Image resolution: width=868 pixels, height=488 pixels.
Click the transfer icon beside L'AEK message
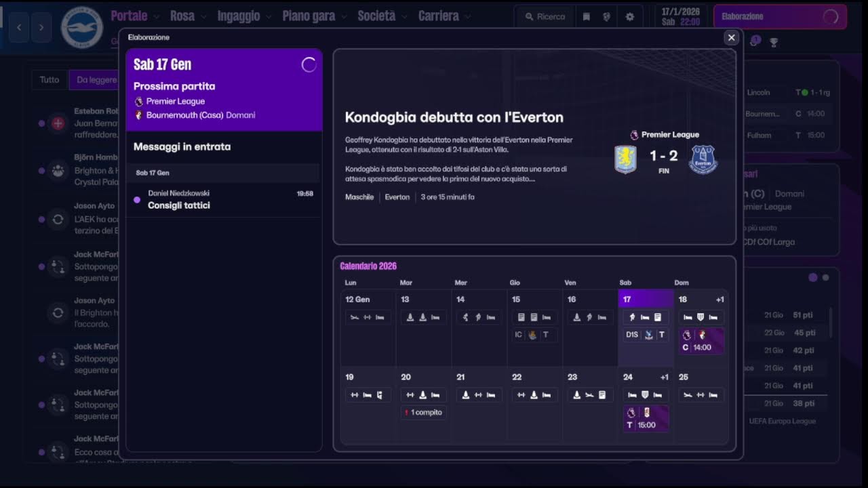tap(58, 220)
